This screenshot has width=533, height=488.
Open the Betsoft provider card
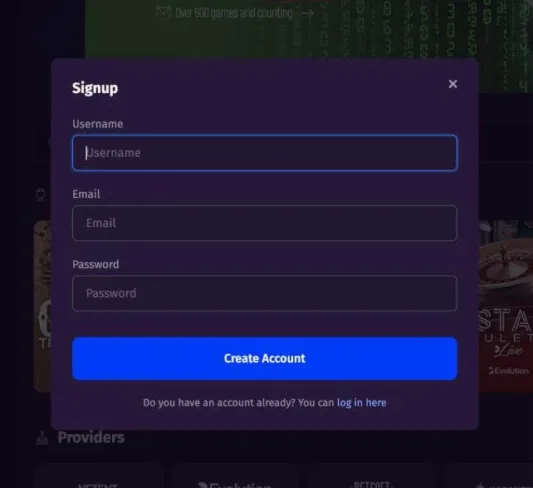[371, 476]
